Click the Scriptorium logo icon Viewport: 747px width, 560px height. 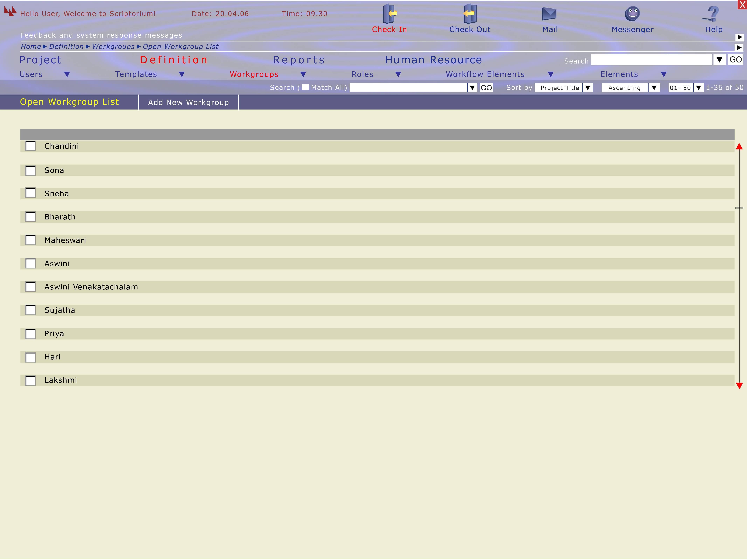tap(10, 12)
